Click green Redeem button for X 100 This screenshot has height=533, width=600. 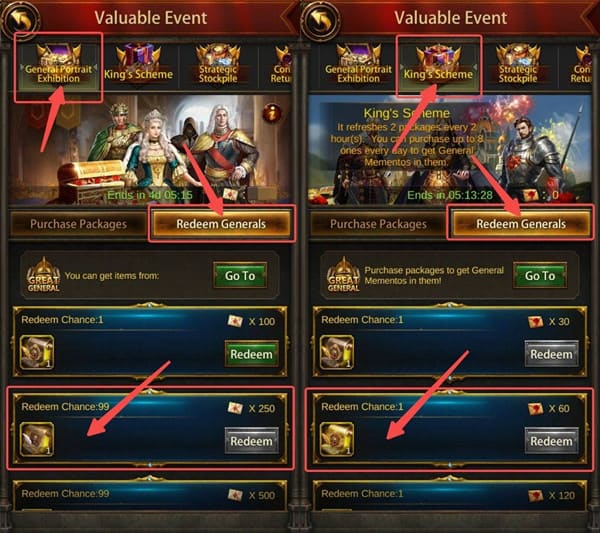tap(251, 354)
